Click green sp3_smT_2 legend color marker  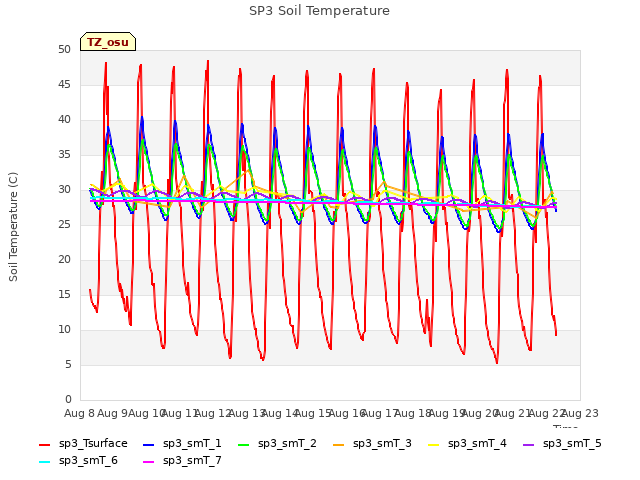click(x=244, y=444)
